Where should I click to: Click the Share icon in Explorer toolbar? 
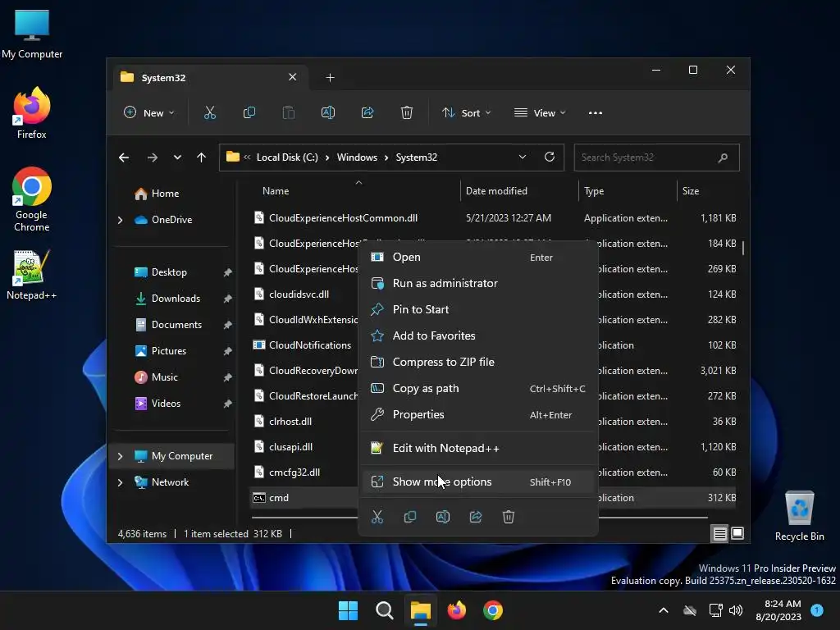click(x=367, y=113)
